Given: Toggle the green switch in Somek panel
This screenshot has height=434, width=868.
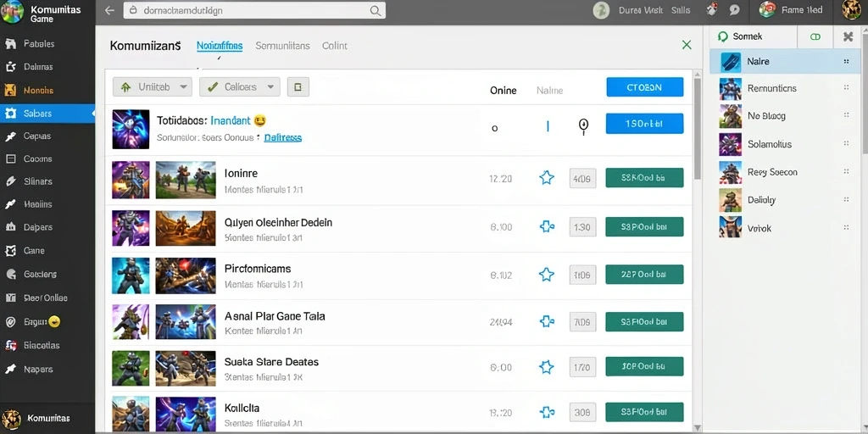Looking at the screenshot, I should coord(815,36).
